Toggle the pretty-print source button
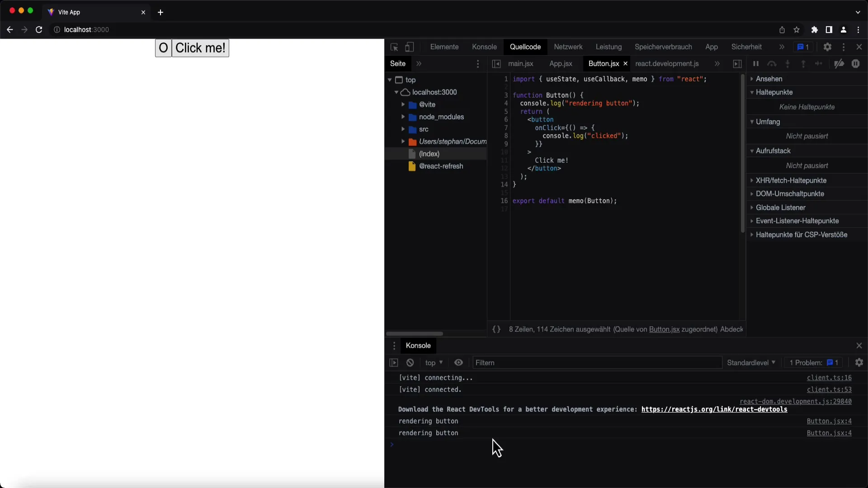 (496, 329)
